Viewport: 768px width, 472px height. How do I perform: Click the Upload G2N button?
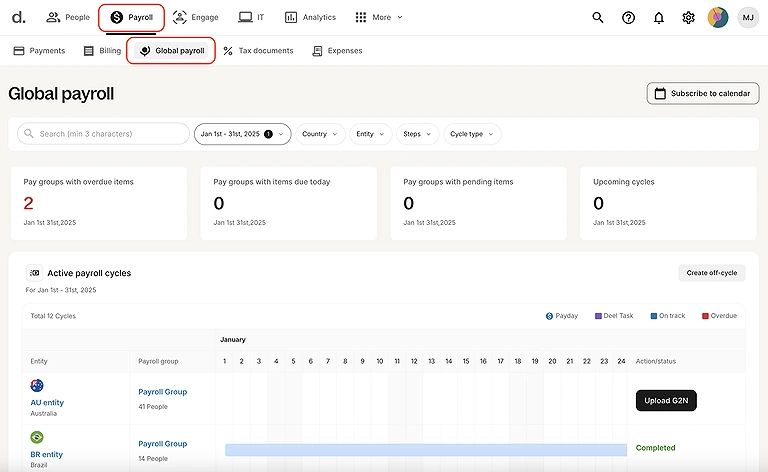tap(666, 401)
